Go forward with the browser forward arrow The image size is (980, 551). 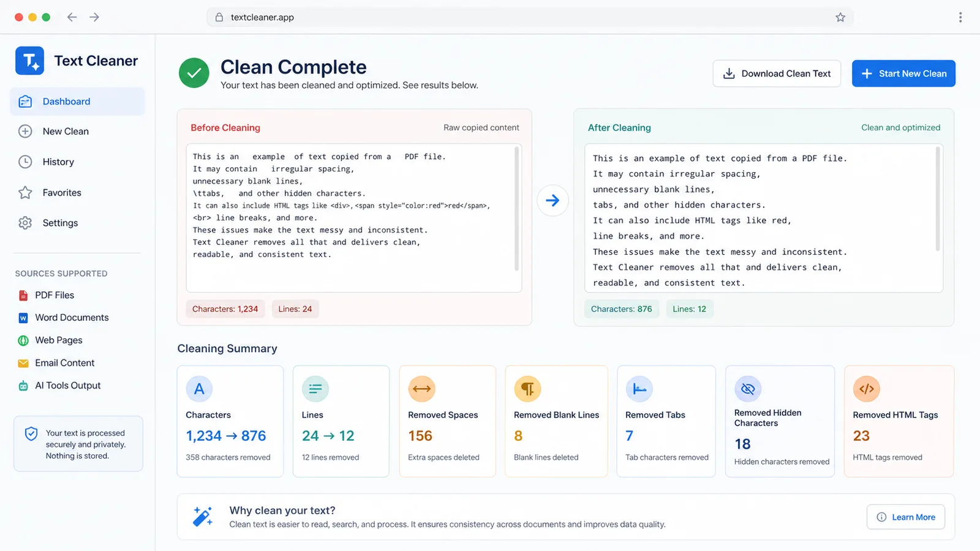(x=94, y=17)
